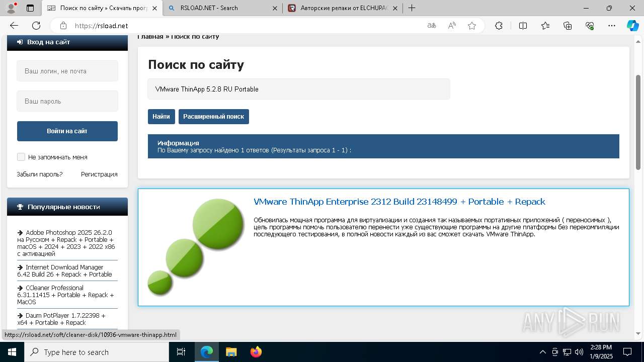Click 'Расширенный поиск' button
The height and width of the screenshot is (362, 644).
[213, 116]
